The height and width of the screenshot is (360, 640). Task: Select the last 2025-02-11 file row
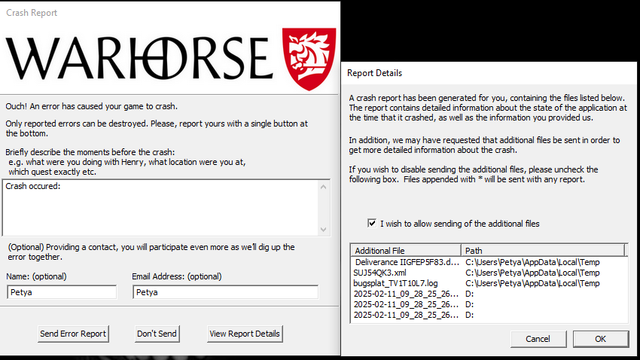point(489,315)
